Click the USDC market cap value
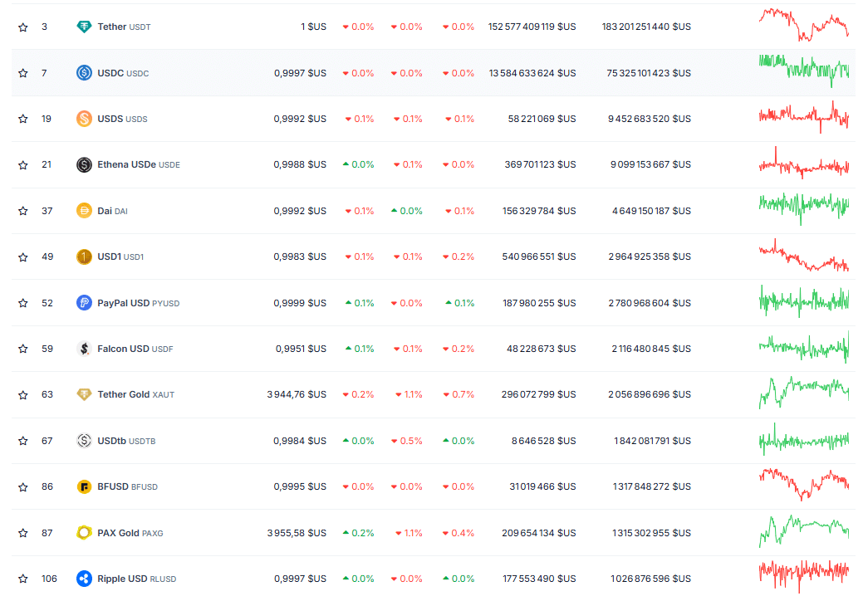Image resolution: width=868 pixels, height=601 pixels. click(649, 73)
